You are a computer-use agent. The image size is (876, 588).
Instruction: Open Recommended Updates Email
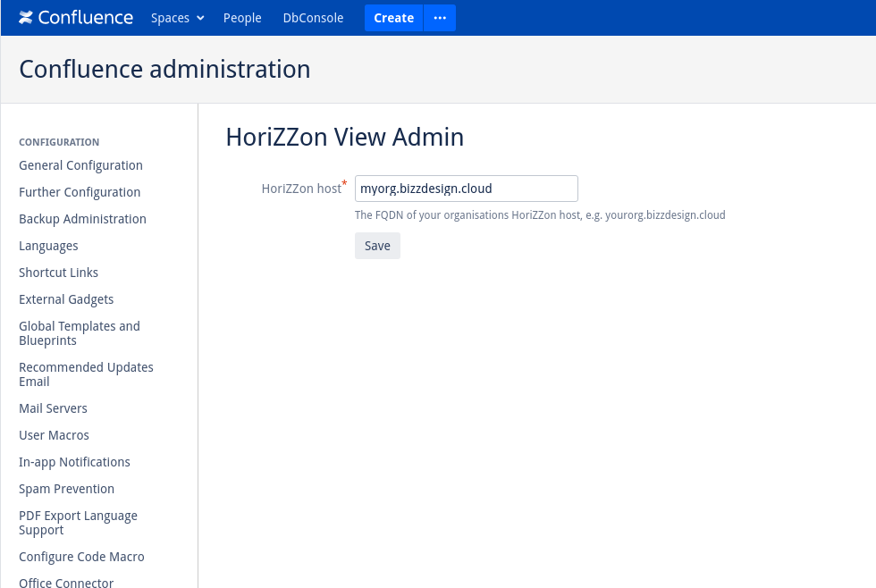(86, 374)
